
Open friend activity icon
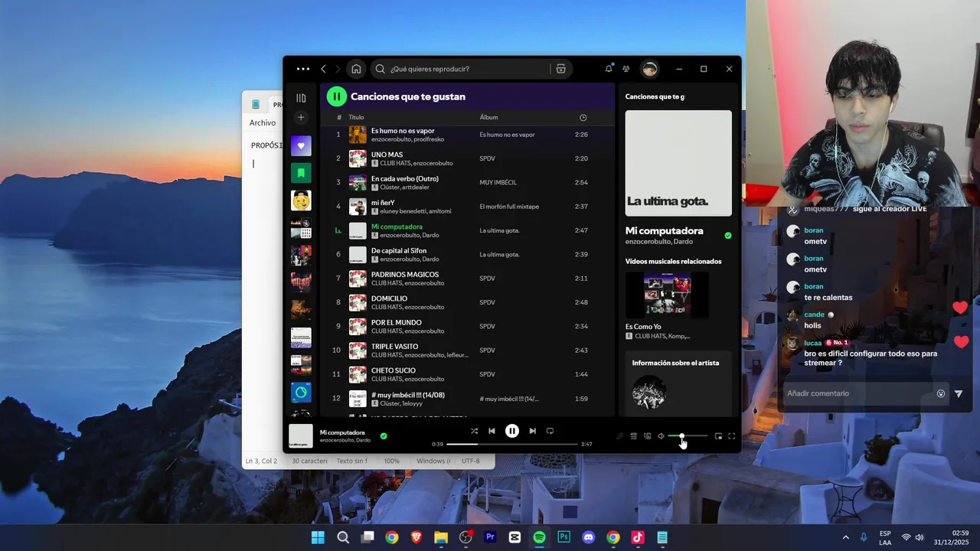[626, 69]
